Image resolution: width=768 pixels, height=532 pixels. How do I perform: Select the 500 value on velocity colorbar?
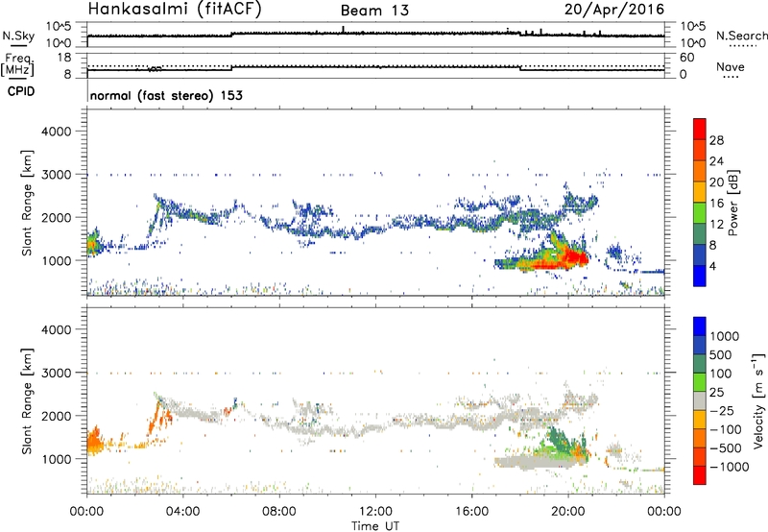[722, 355]
